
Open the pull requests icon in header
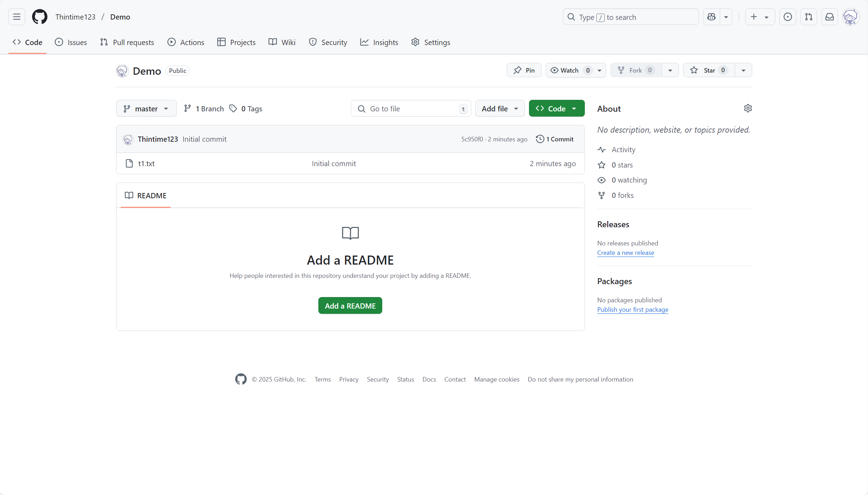(809, 17)
